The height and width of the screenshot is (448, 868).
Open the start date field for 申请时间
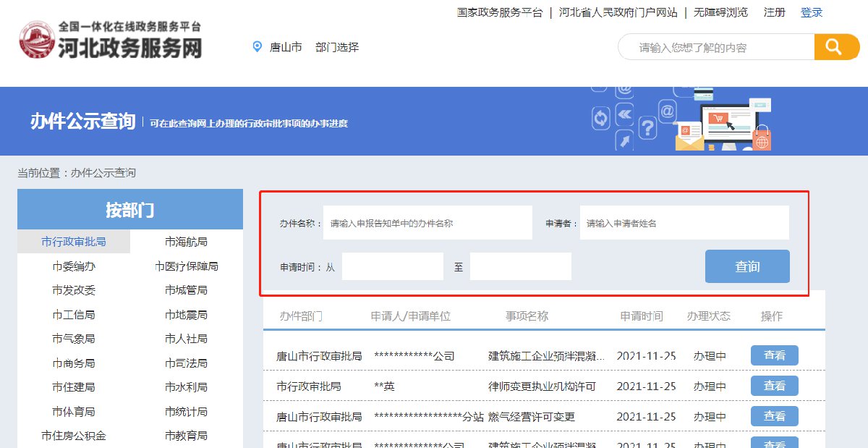pyautogui.click(x=392, y=266)
